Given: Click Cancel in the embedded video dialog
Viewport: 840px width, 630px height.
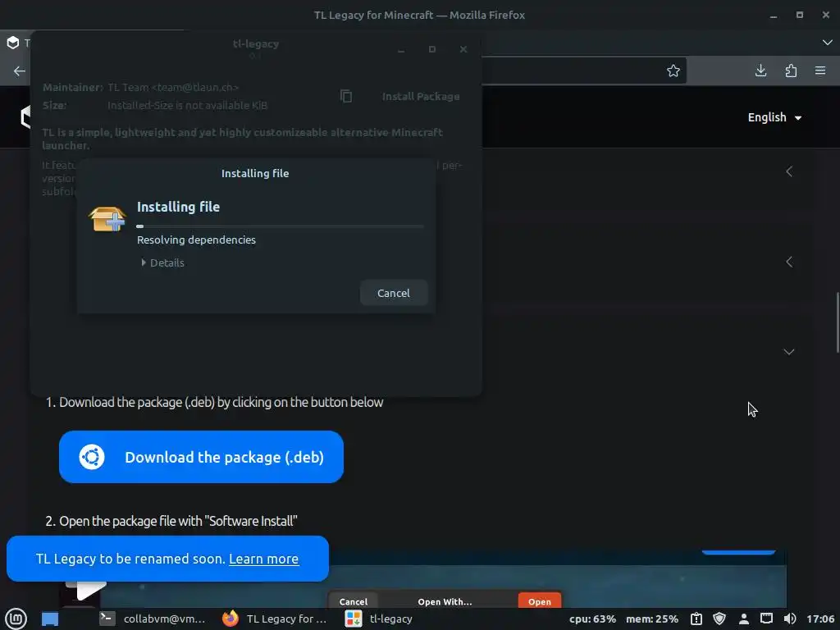Looking at the screenshot, I should pyautogui.click(x=354, y=601).
